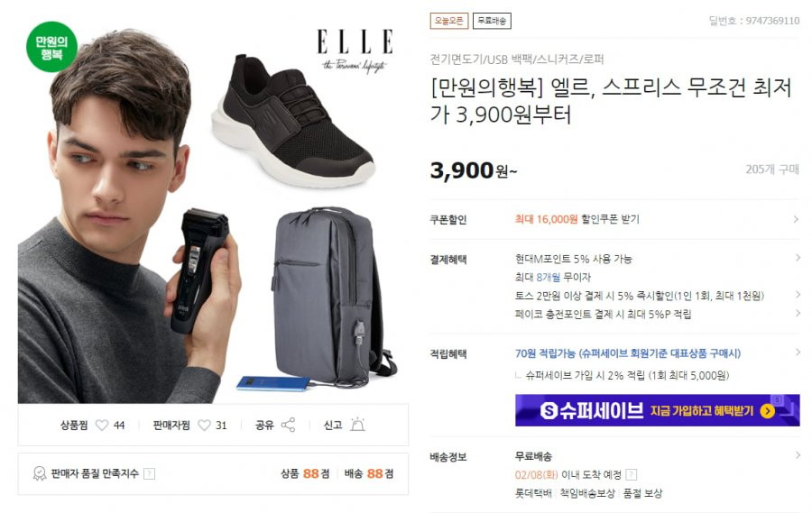Click the arrival date help question icon

click(632, 475)
